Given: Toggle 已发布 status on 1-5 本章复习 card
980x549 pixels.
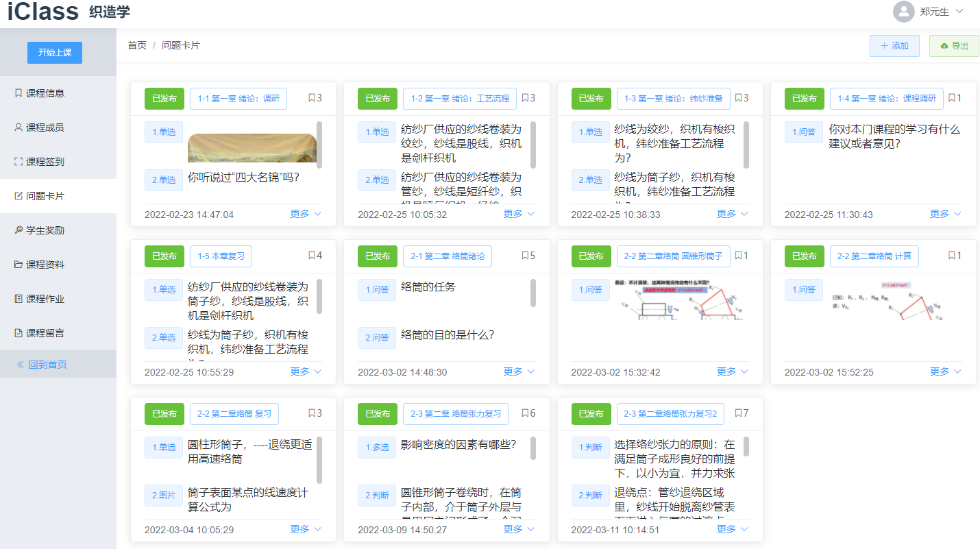Looking at the screenshot, I should coord(164,256).
